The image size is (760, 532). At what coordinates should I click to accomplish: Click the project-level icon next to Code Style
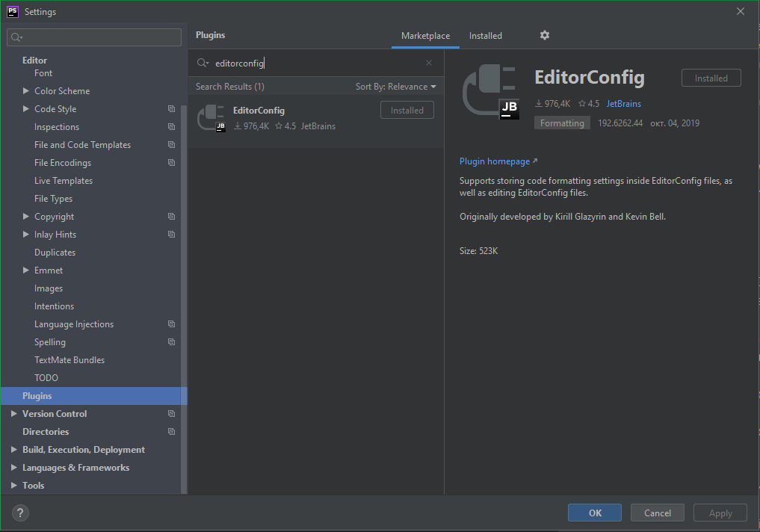click(x=172, y=109)
